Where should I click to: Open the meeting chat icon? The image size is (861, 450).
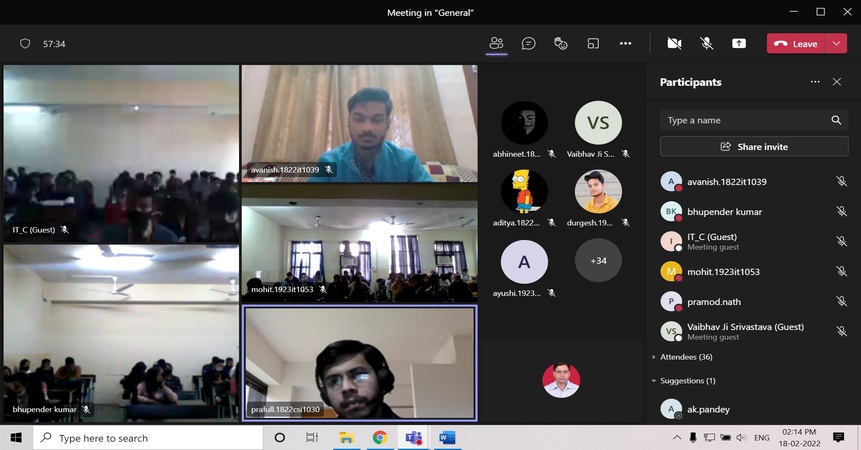click(x=529, y=44)
